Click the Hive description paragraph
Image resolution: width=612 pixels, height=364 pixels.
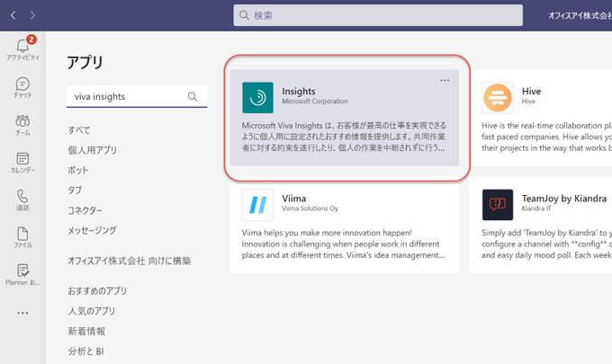[x=546, y=137]
